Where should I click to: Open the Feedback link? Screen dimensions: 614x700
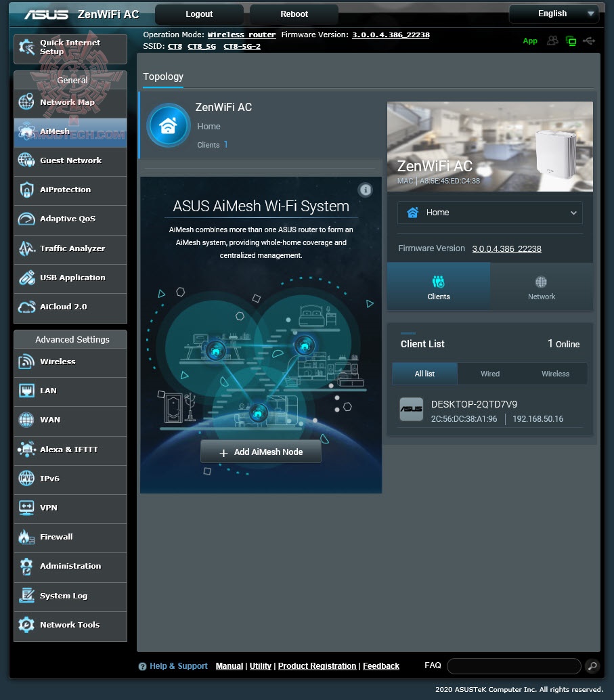point(381,666)
